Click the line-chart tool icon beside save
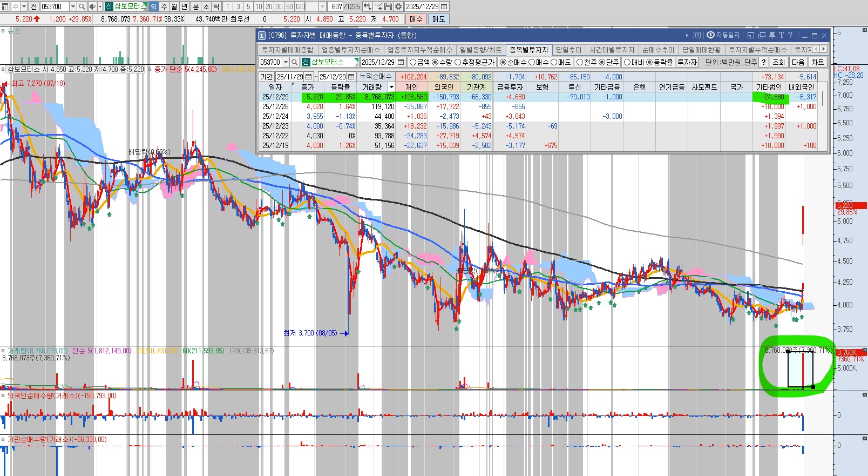 [x=378, y=6]
